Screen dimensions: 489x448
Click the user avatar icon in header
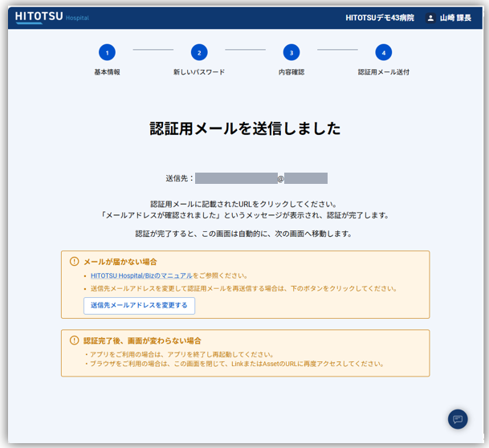[430, 18]
